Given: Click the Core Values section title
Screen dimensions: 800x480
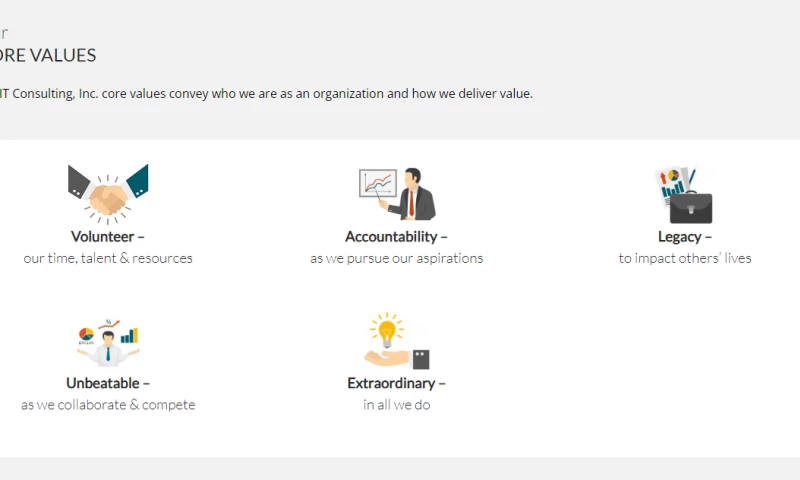Looking at the screenshot, I should coord(48,56).
